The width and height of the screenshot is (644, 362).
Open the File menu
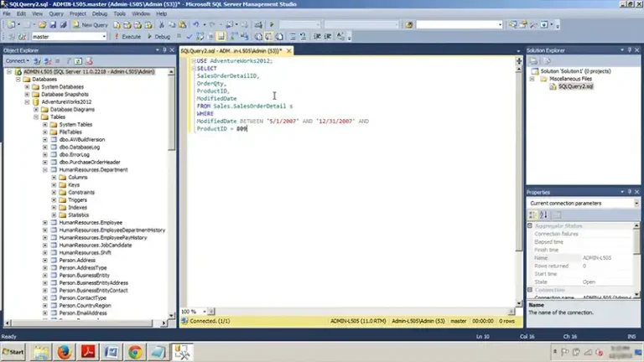7,13
